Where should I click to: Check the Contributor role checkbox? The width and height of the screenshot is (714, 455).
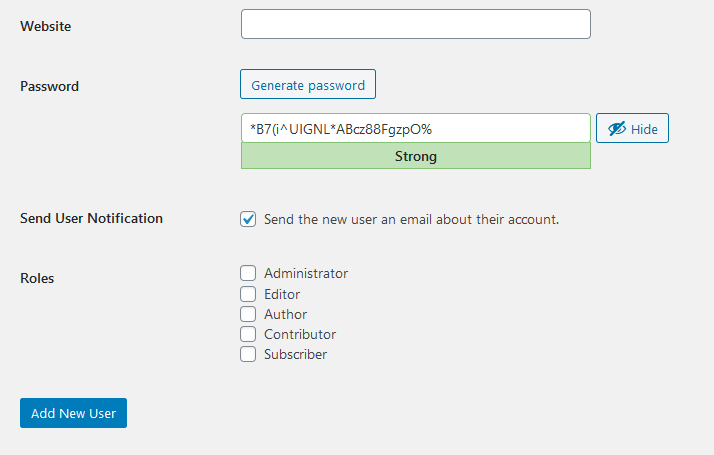pyautogui.click(x=248, y=334)
